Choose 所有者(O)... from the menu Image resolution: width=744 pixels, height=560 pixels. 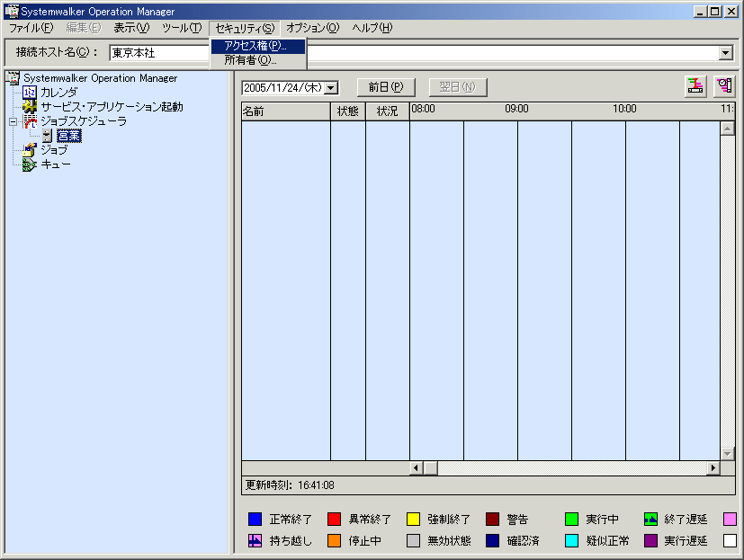(258, 60)
